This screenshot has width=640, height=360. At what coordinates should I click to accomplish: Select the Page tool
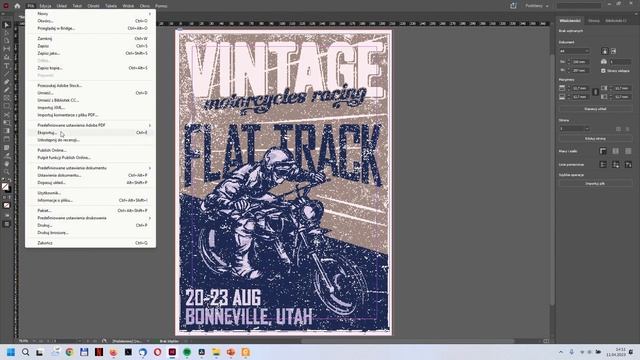pos(6,41)
